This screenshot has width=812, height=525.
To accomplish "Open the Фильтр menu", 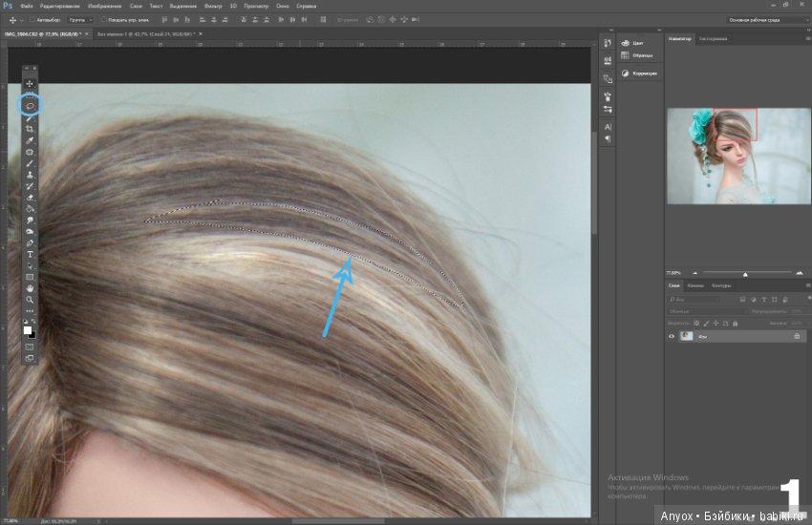I will pyautogui.click(x=213, y=7).
